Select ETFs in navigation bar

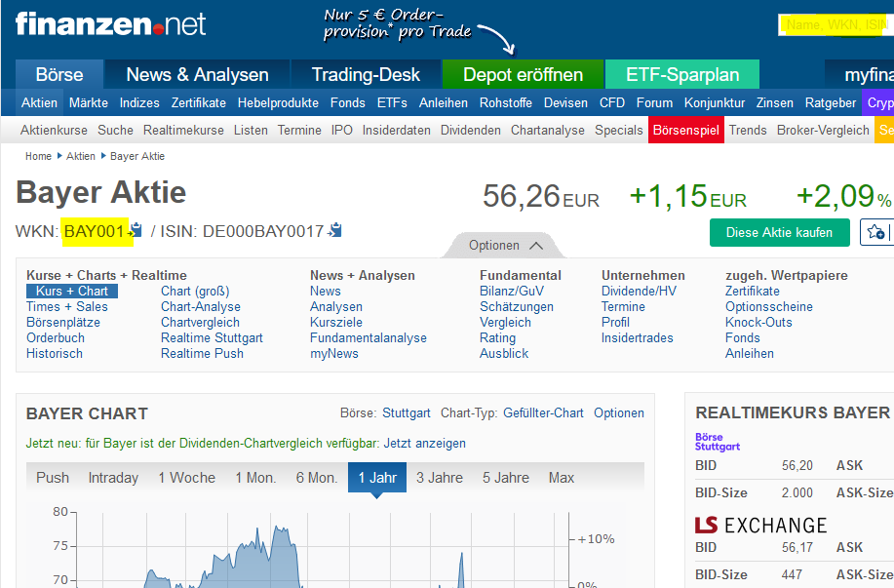click(x=392, y=102)
